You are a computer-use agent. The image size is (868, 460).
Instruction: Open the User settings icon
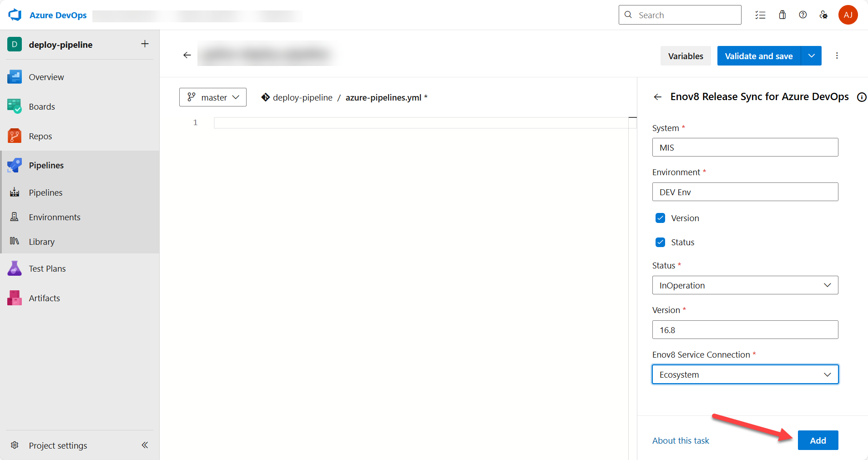coord(823,15)
